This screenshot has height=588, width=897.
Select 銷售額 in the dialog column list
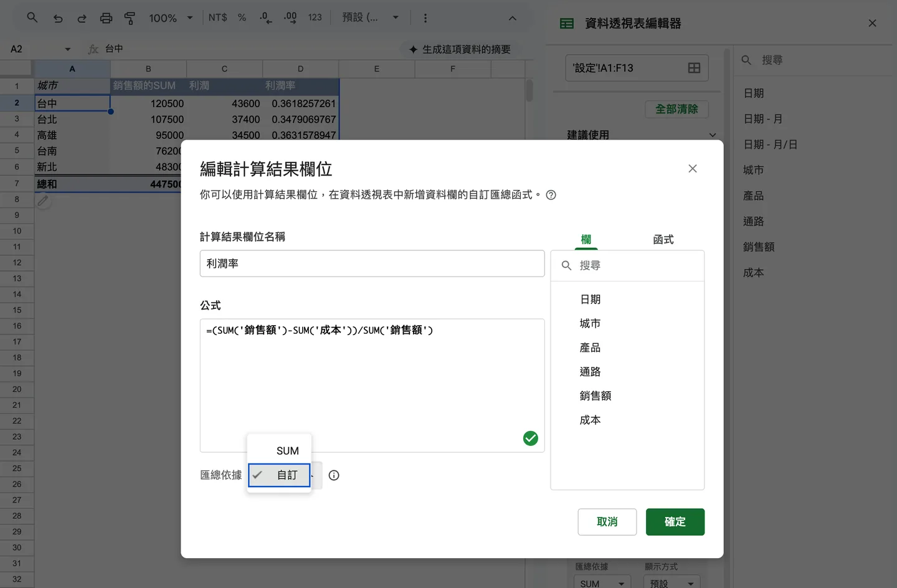[596, 396]
